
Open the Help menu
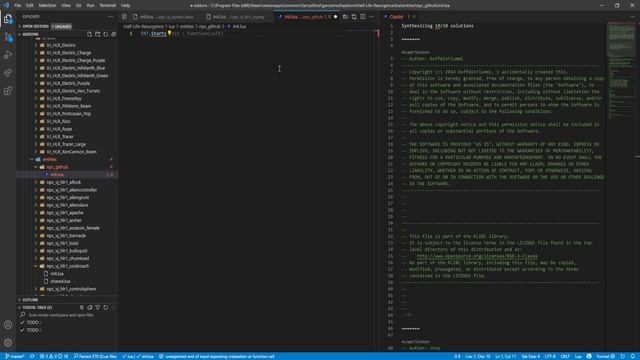(125, 5)
